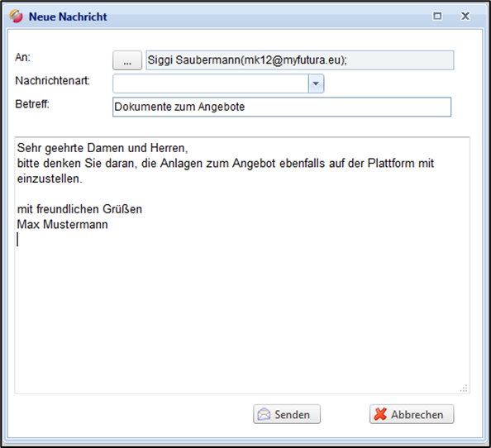Screen dimensions: 491x448
Task: Click the message box resize grip
Action: (x=464, y=388)
